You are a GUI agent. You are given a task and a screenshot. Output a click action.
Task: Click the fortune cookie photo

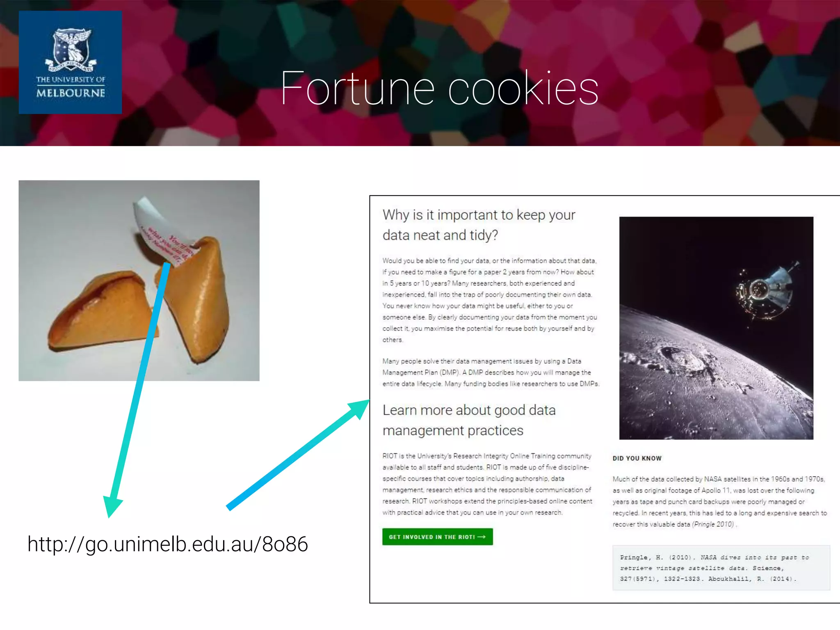pos(139,281)
